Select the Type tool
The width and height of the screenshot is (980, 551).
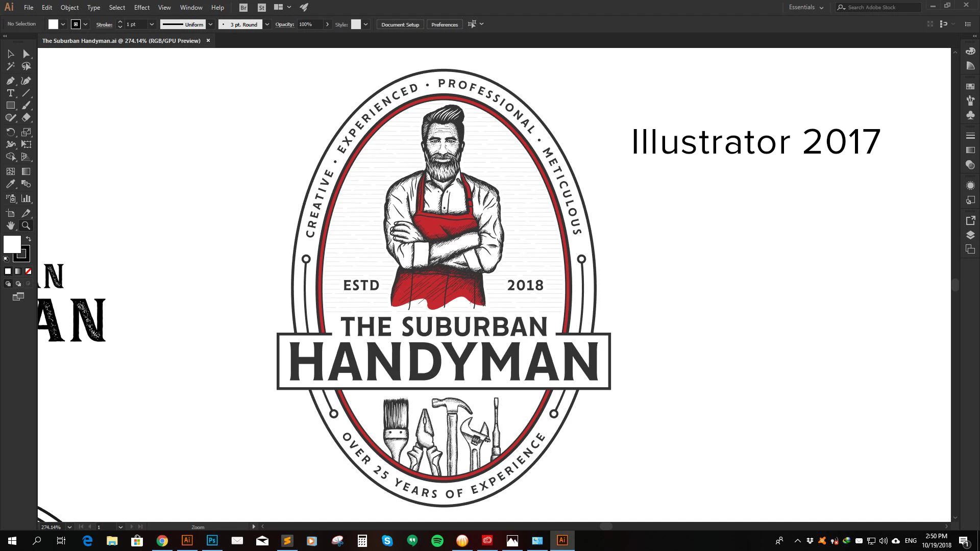pyautogui.click(x=10, y=93)
